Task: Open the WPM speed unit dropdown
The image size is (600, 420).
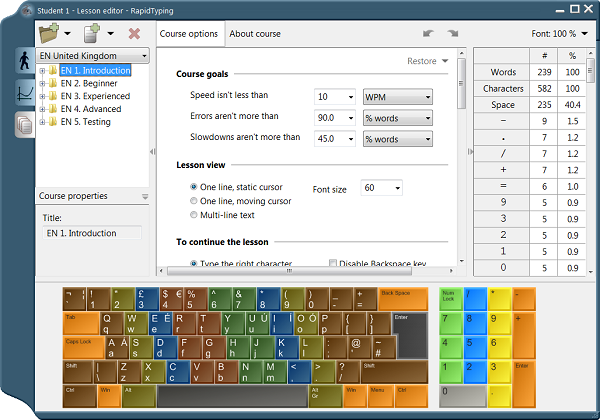Action: pos(398,97)
